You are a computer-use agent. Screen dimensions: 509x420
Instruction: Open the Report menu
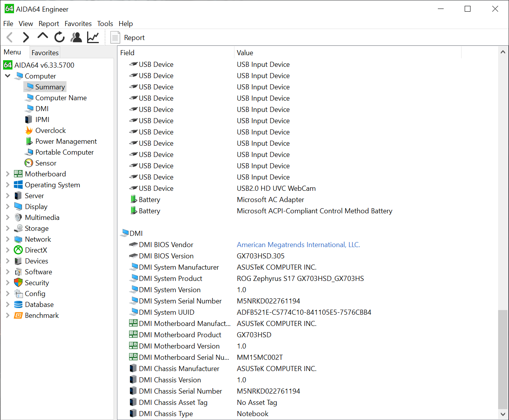[x=49, y=24]
